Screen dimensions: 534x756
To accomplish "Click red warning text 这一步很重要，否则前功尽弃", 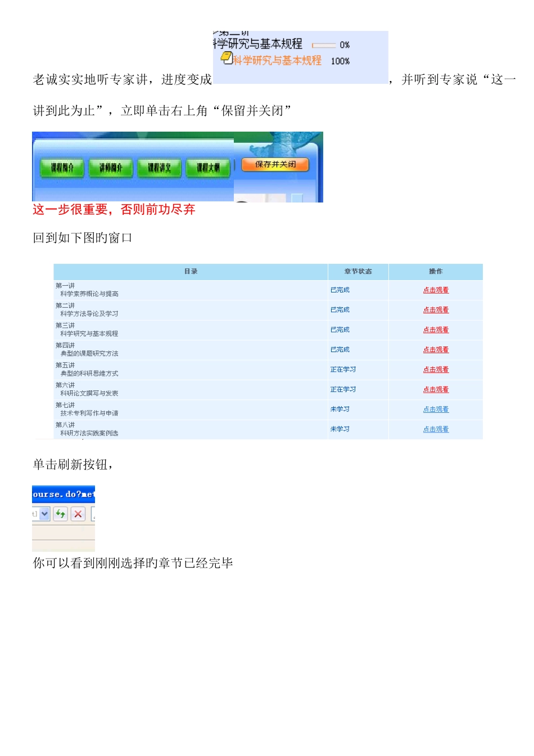I will 114,210.
